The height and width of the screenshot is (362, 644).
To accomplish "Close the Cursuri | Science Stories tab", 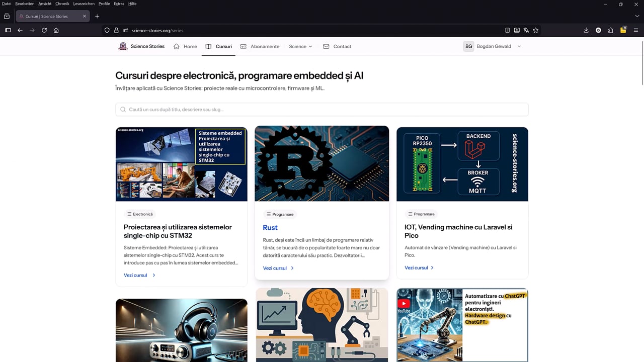I will click(x=85, y=16).
